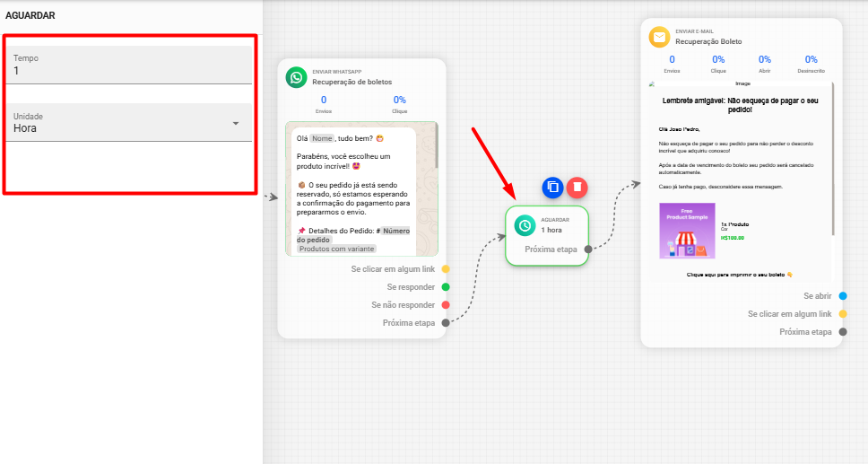The width and height of the screenshot is (868, 464).
Task: Click yellow 'Se clicar em algum link' WhatsApp connector
Action: (446, 269)
